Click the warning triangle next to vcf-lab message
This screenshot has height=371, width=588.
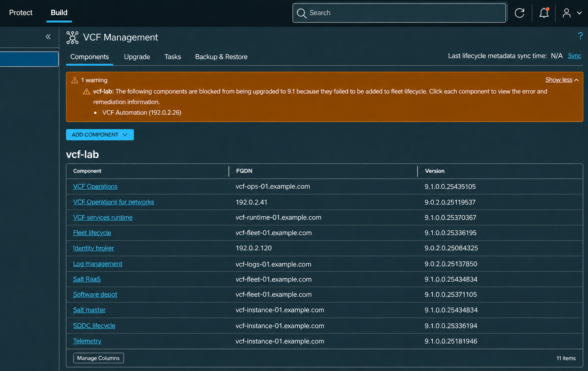pyautogui.click(x=86, y=92)
